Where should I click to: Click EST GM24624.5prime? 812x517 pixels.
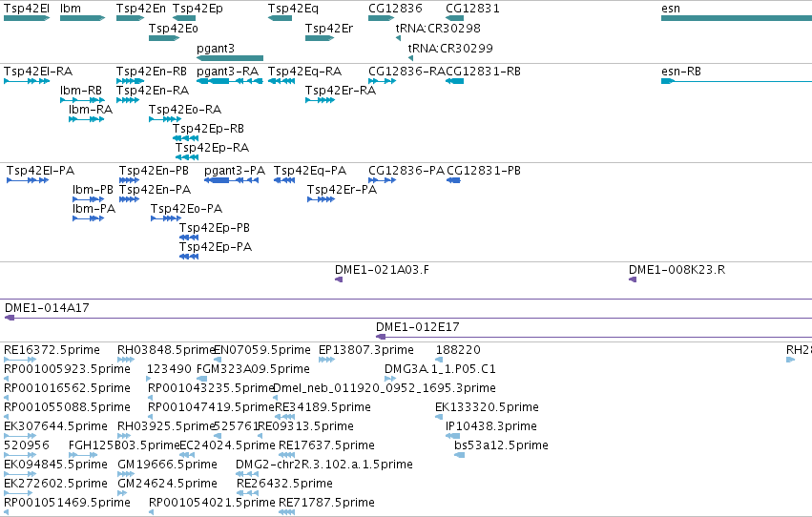[x=122, y=494]
